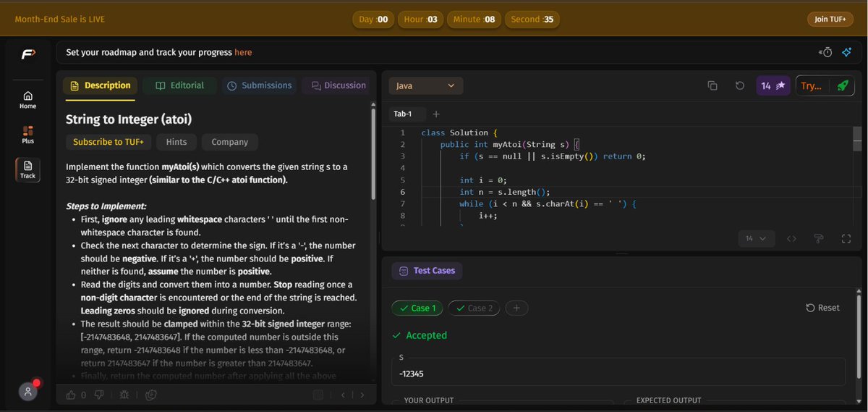Click the code brackets icon below editor
This screenshot has width=868, height=412.
(x=791, y=238)
